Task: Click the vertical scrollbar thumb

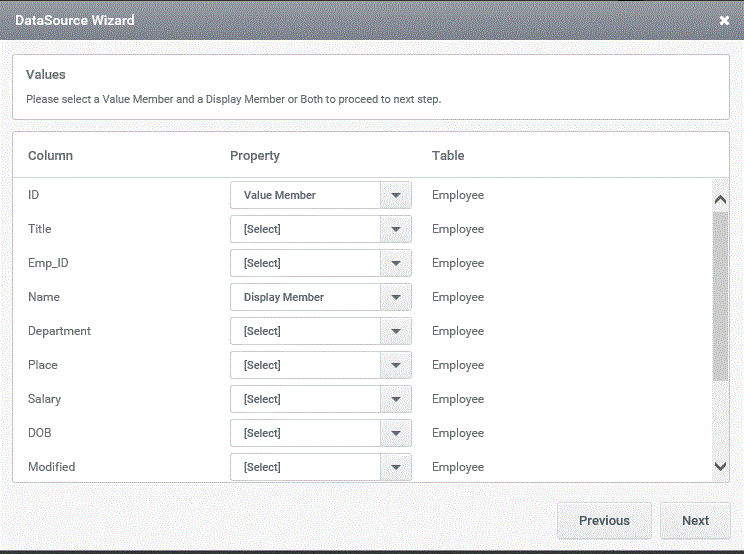Action: pyautogui.click(x=720, y=296)
